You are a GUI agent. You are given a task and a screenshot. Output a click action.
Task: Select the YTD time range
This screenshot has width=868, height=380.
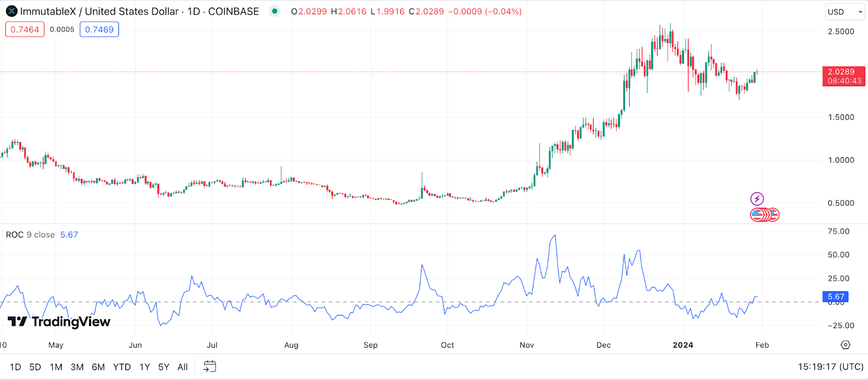(x=122, y=367)
